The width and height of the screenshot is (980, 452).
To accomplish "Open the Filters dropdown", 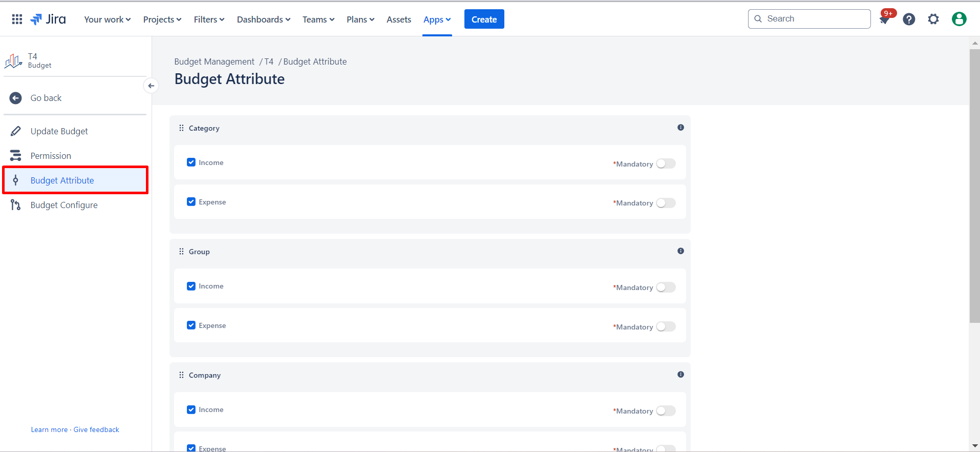I will 209,19.
